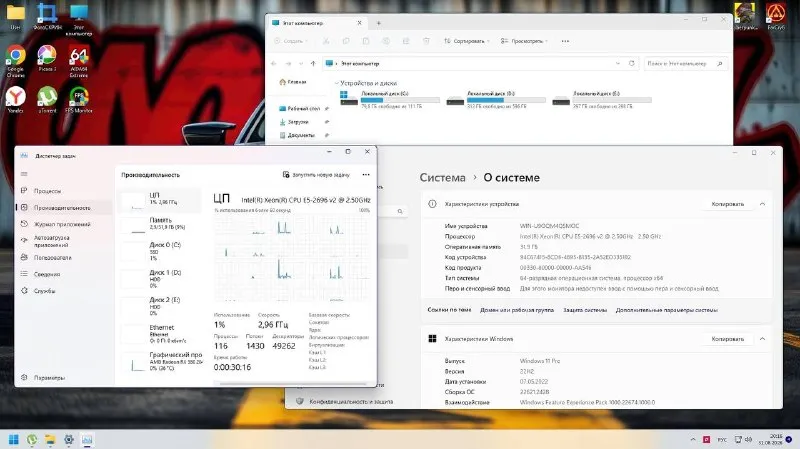Click the Explorer search field
The width and height of the screenshot is (800, 449).
pos(685,63)
